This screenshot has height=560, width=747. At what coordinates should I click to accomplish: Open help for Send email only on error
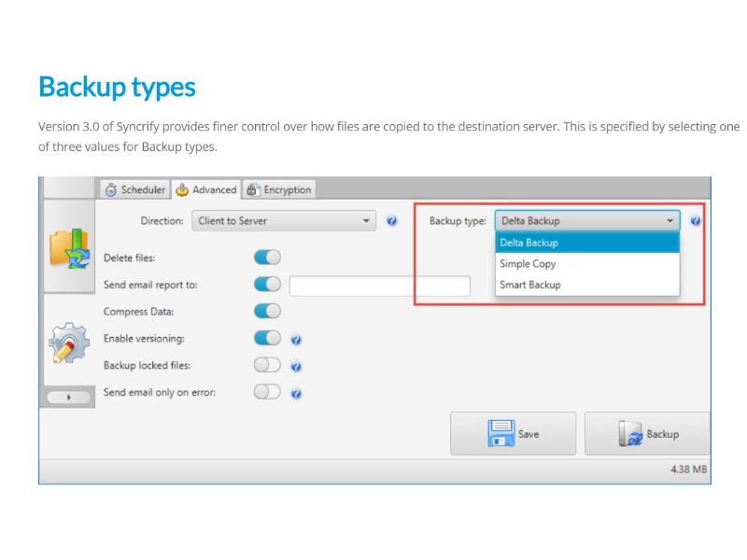point(296,394)
